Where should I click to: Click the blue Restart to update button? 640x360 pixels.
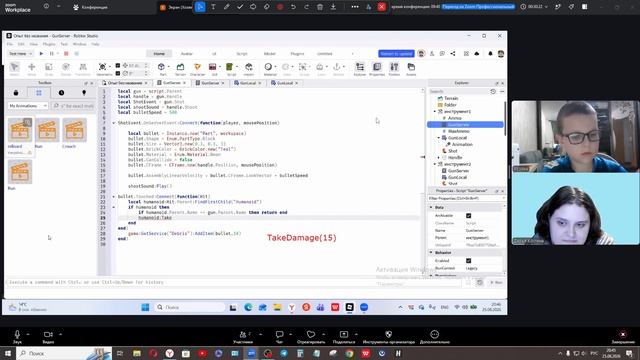click(x=396, y=53)
